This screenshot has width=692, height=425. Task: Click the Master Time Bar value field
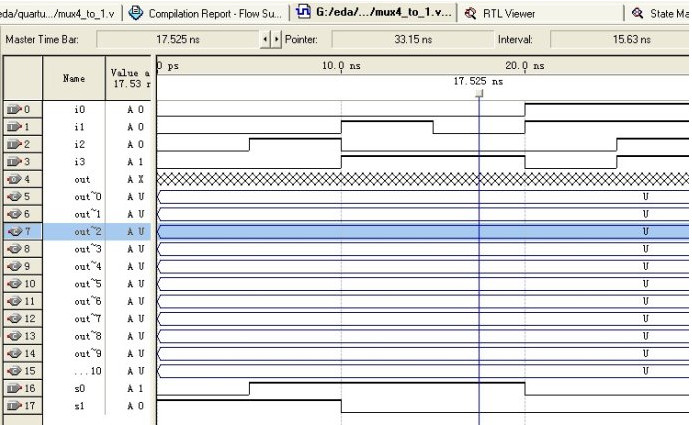(x=178, y=39)
